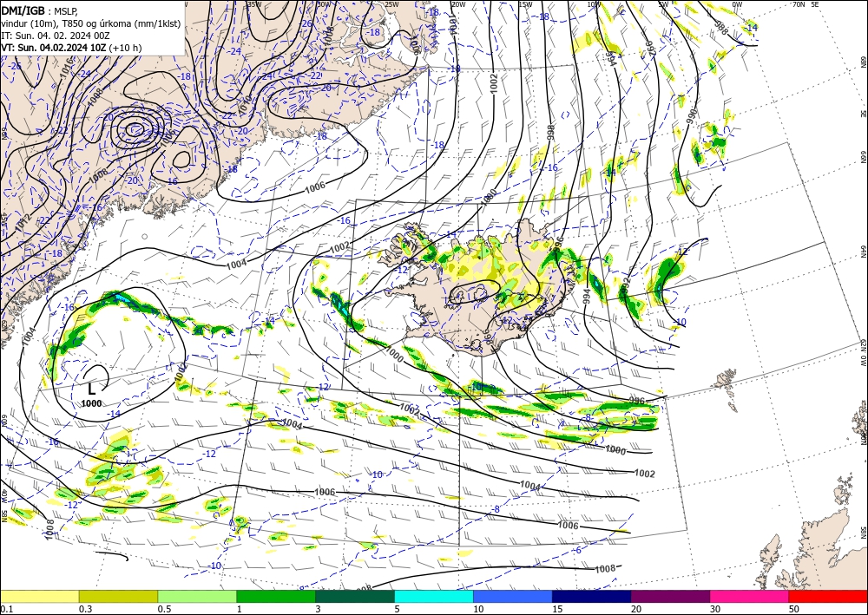Click the '35W' longitude label
868x615 pixels.
click(254, 3)
